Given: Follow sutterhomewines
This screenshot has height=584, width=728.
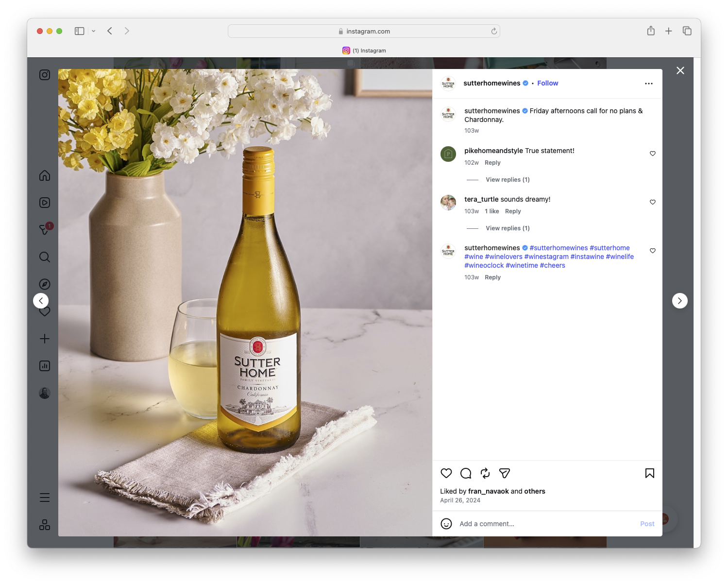Looking at the screenshot, I should click(548, 83).
